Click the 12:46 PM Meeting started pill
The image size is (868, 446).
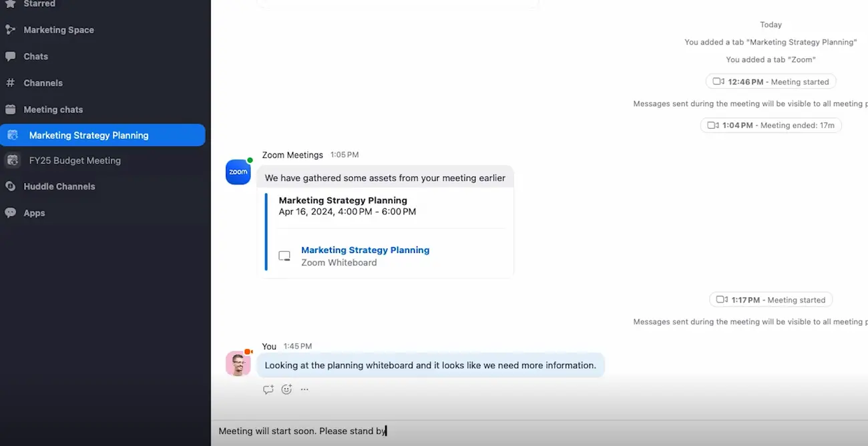(x=771, y=82)
